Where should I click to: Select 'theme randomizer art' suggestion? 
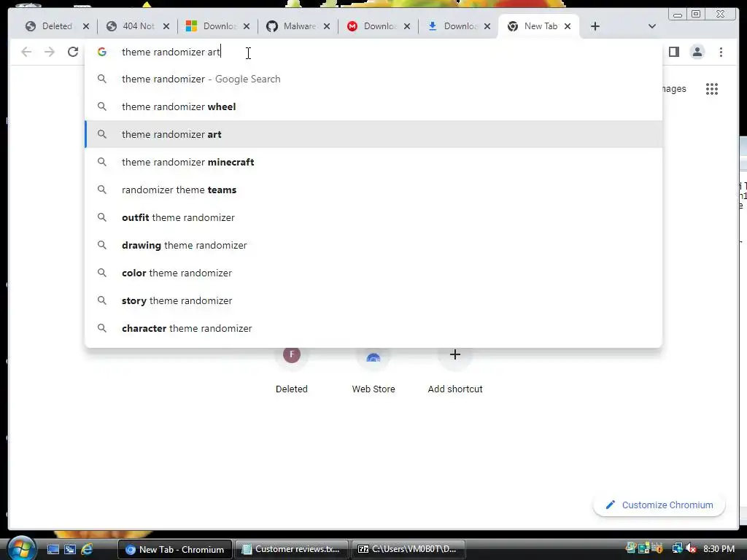[x=373, y=134]
